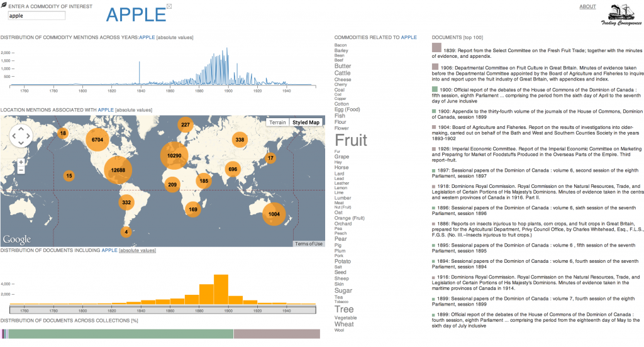Click the commodity of interest text field
Viewport: 644px width, 347px height.
pyautogui.click(x=36, y=15)
